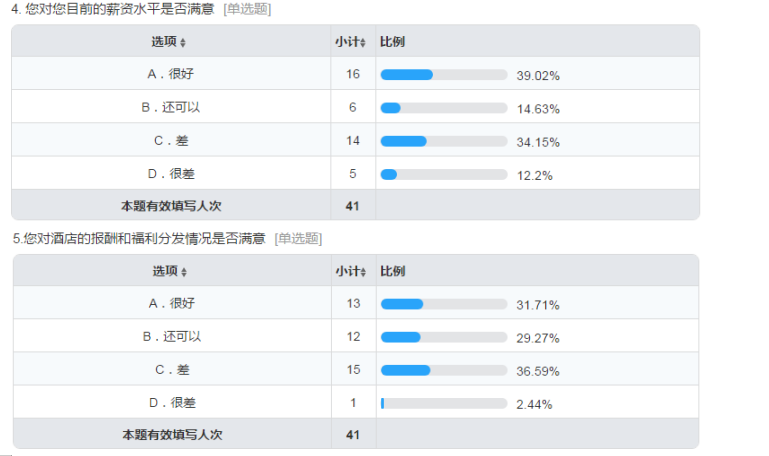
Task: Sort question 4 subtotal via 小计 arrow icon
Action: (x=363, y=43)
